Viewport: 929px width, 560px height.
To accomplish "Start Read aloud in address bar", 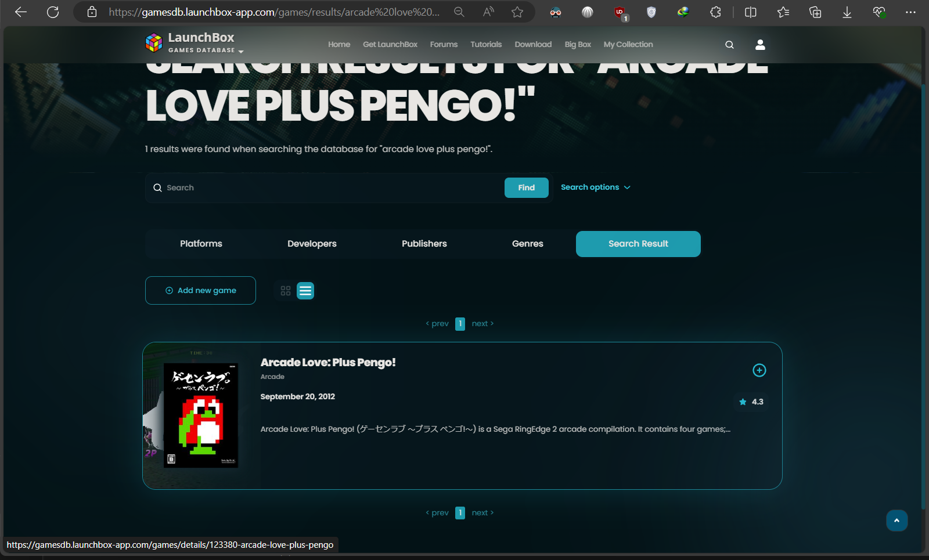I will pyautogui.click(x=488, y=12).
